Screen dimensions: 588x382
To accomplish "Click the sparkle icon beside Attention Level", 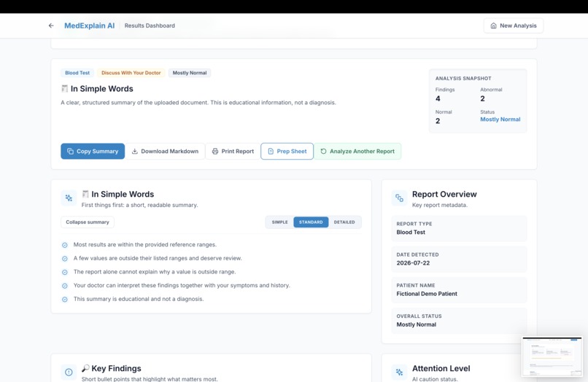I will 399,372.
